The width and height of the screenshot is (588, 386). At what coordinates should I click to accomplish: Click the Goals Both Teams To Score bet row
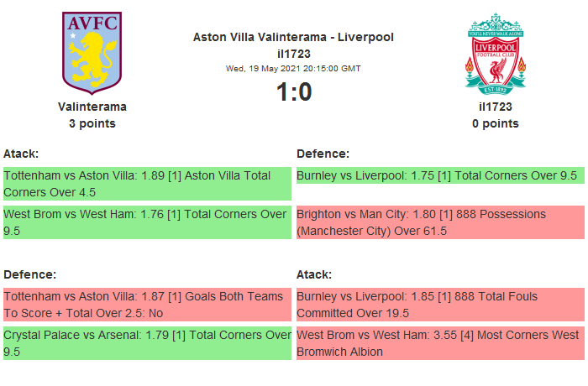pos(146,305)
